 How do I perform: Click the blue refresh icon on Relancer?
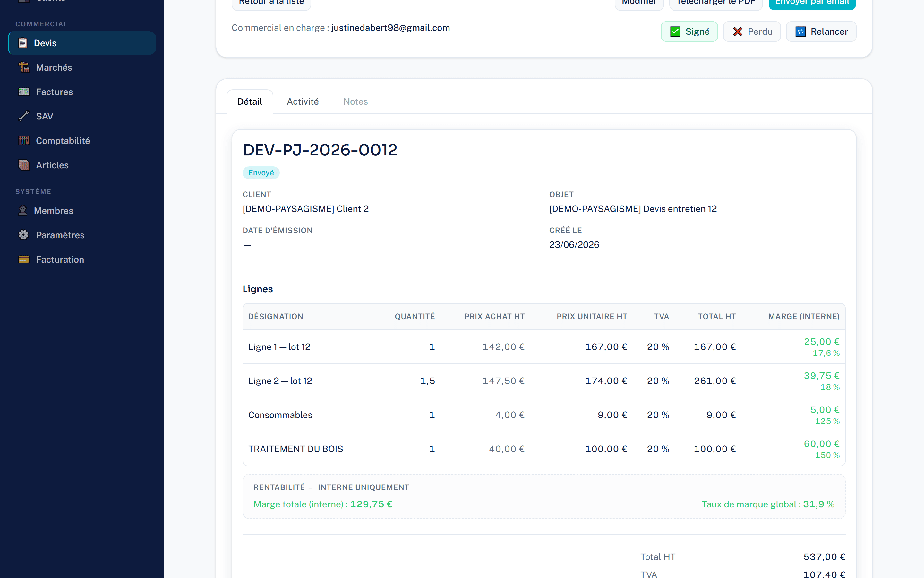[x=801, y=32]
